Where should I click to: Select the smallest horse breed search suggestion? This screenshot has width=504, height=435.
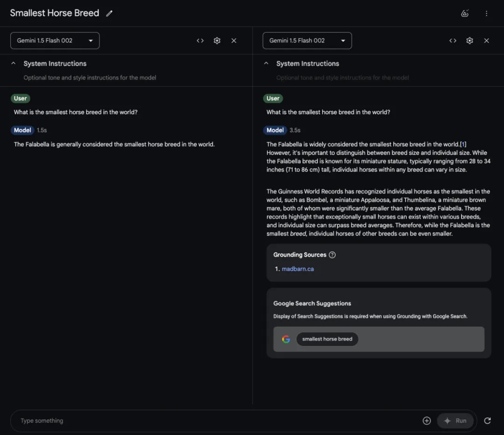[327, 339]
